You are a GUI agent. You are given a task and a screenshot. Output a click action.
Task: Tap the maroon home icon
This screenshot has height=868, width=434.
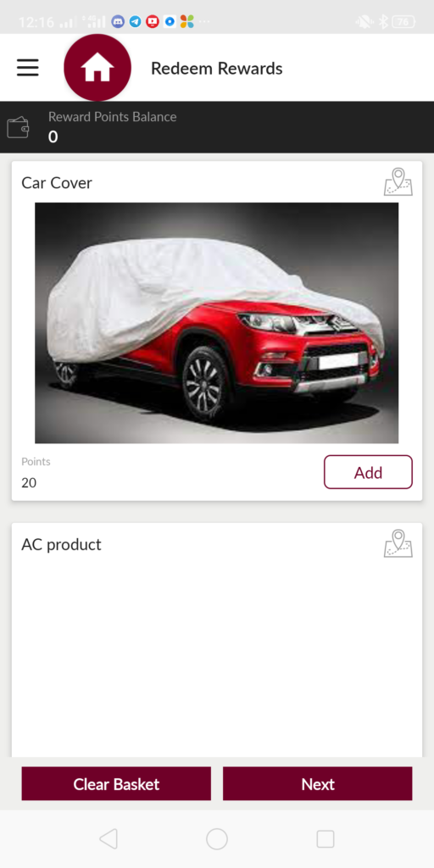(x=97, y=68)
